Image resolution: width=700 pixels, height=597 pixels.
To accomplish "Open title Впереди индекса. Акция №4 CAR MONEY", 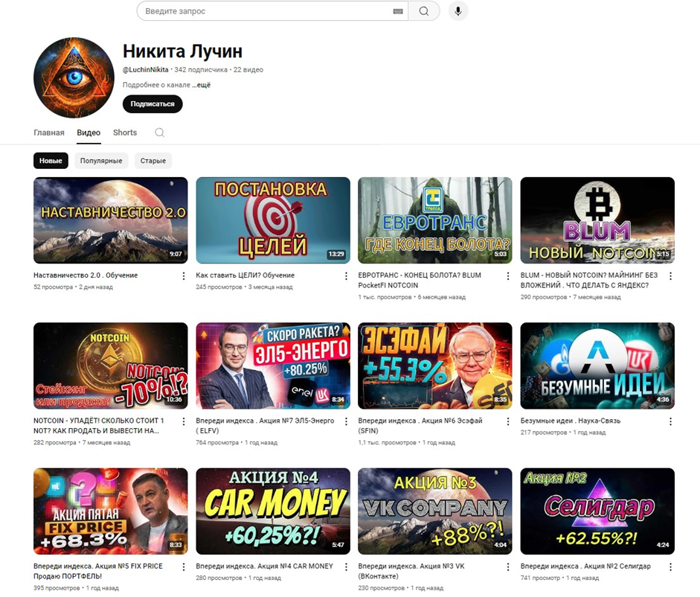I will (x=265, y=566).
